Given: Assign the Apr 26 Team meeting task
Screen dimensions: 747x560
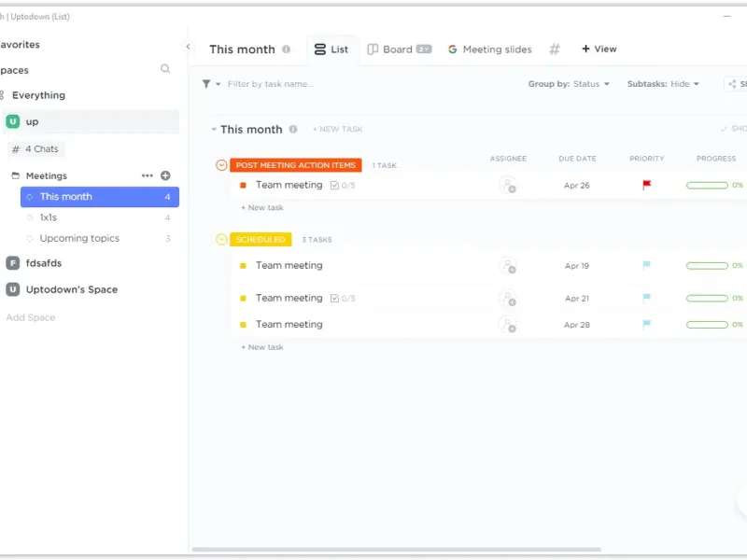Looking at the screenshot, I should [507, 185].
